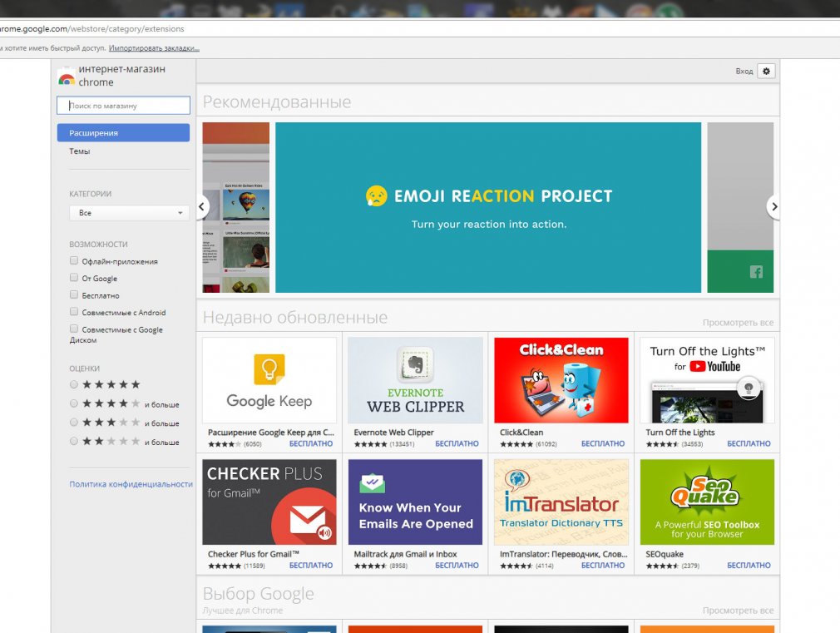Screen dimensions: 840x633
Task: Switch to the 'Темы' section
Action: click(x=79, y=151)
